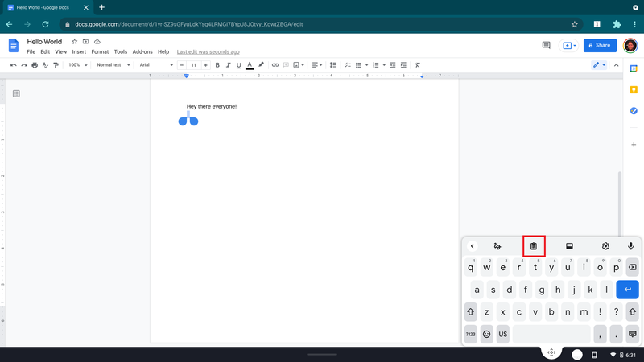Open the insert image dropdown
This screenshot has height=362, width=644.
(x=299, y=65)
